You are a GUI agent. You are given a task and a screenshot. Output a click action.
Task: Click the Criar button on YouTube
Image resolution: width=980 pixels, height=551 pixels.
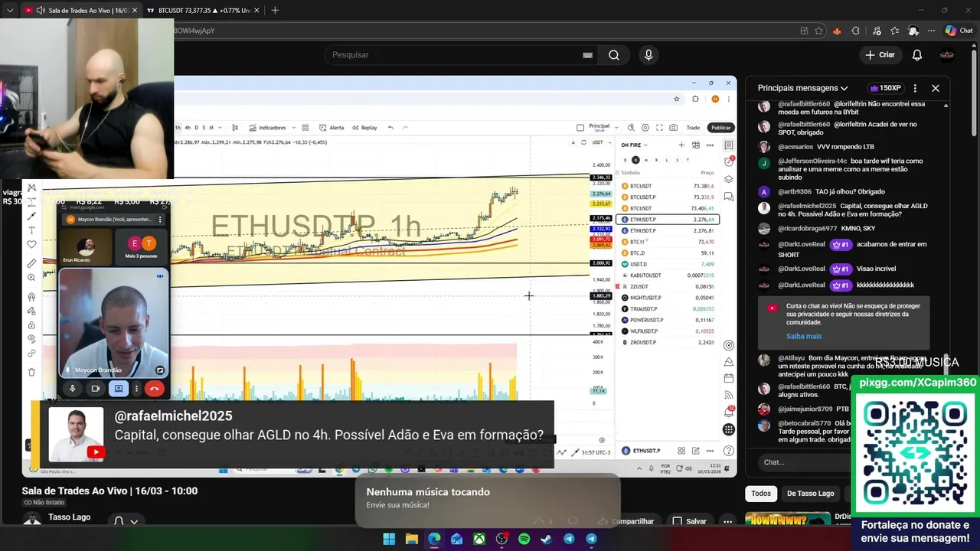[880, 55]
